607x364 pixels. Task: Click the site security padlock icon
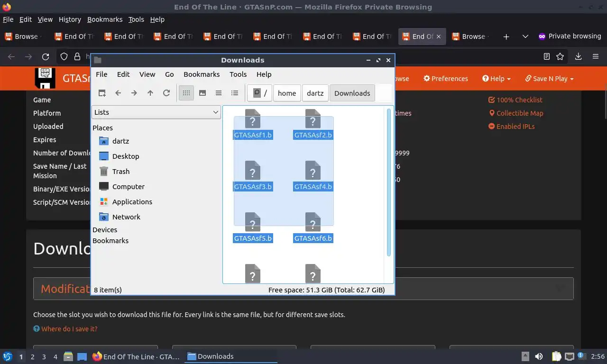pyautogui.click(x=77, y=56)
